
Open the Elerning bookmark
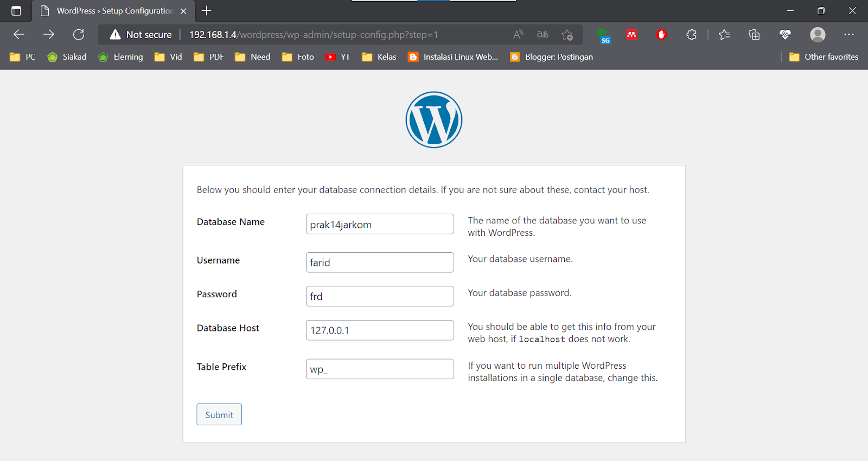120,57
